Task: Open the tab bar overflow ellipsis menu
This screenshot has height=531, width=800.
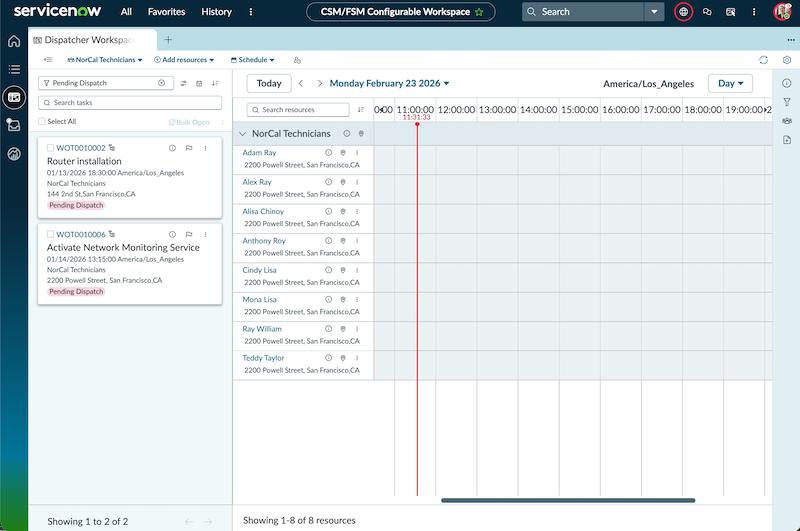Action: 791,40
